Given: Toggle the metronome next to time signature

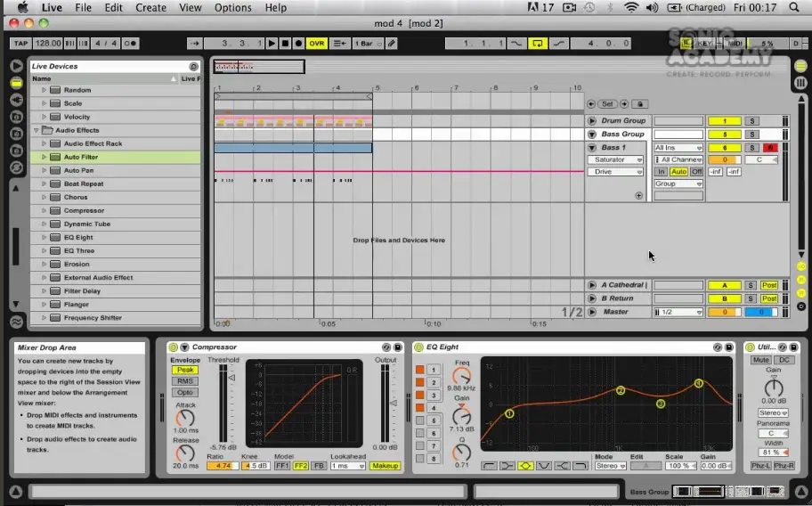Looking at the screenshot, I should click(x=131, y=44).
